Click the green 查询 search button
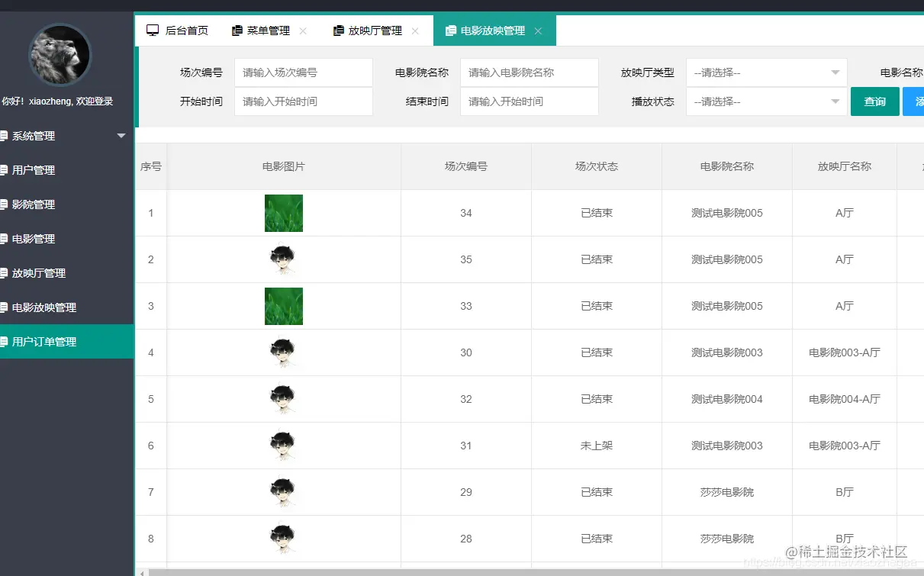The height and width of the screenshot is (576, 924). pyautogui.click(x=874, y=101)
